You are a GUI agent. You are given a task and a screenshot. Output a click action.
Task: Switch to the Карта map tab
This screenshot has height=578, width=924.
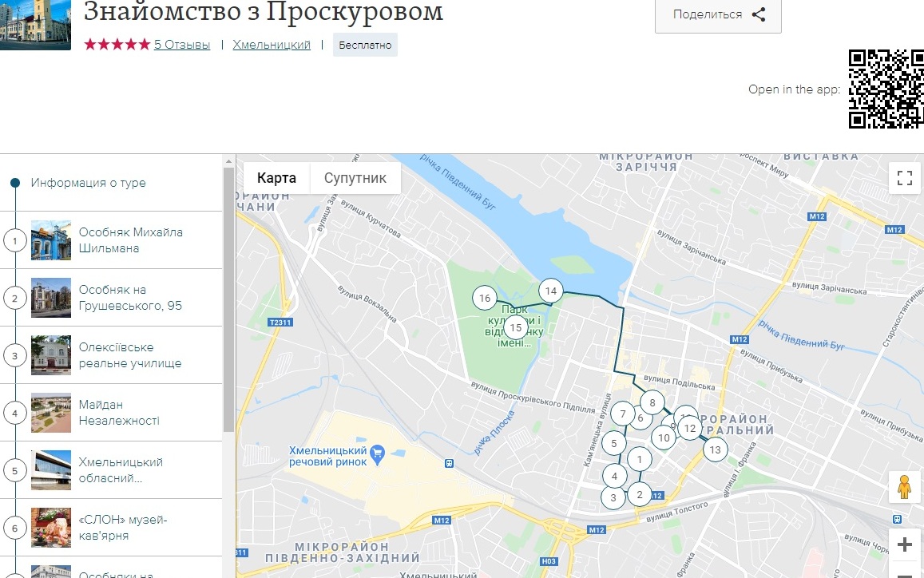276,178
